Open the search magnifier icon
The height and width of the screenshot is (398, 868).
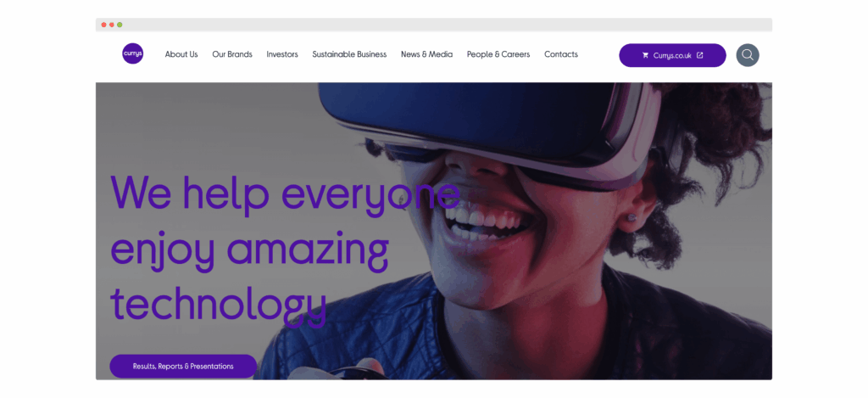748,55
